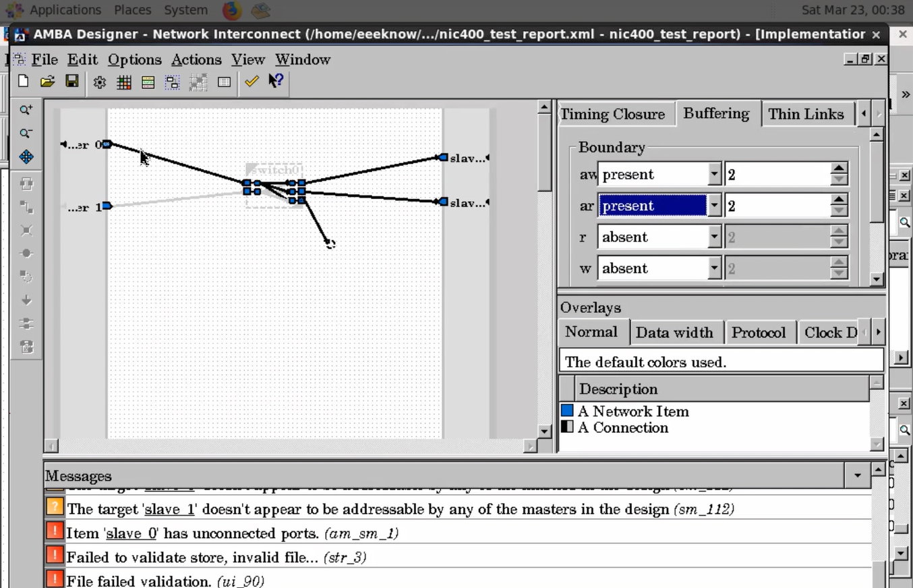Open the View menu
Image resolution: width=913 pixels, height=588 pixels.
click(248, 59)
